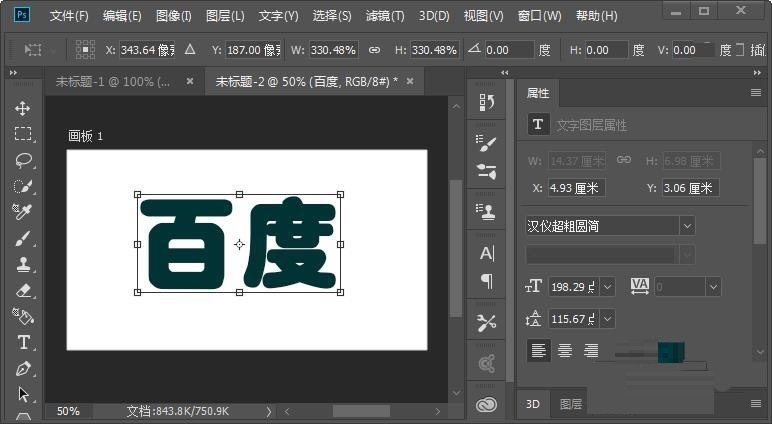
Task: Select the Lasso tool
Action: pyautogui.click(x=22, y=160)
